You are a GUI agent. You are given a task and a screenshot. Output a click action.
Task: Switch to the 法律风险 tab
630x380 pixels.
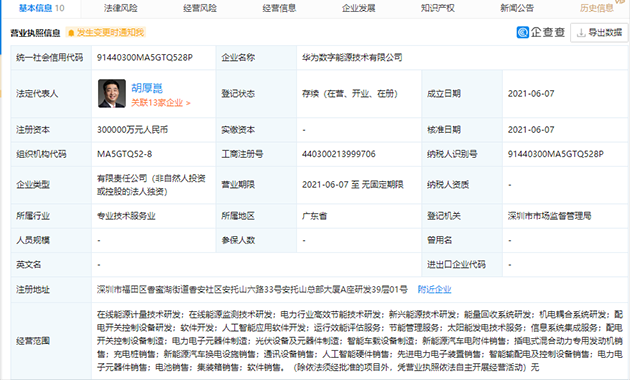click(121, 8)
